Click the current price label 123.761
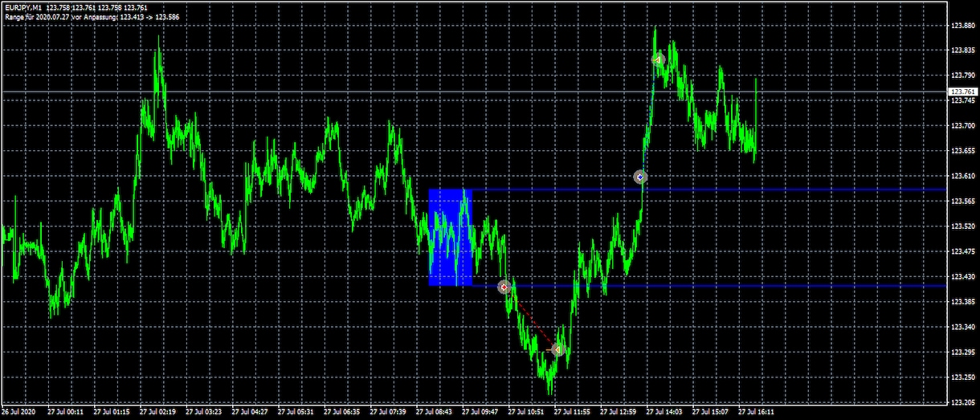 [x=963, y=92]
